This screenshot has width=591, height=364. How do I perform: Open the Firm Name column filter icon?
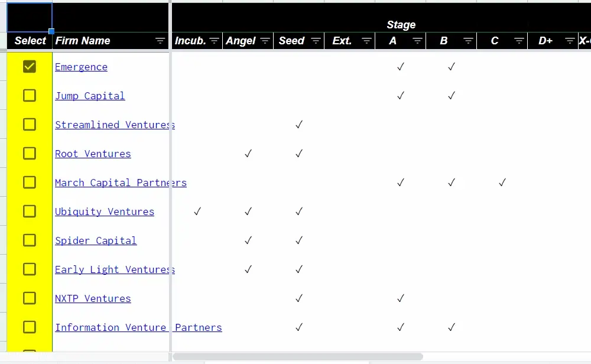pyautogui.click(x=160, y=41)
